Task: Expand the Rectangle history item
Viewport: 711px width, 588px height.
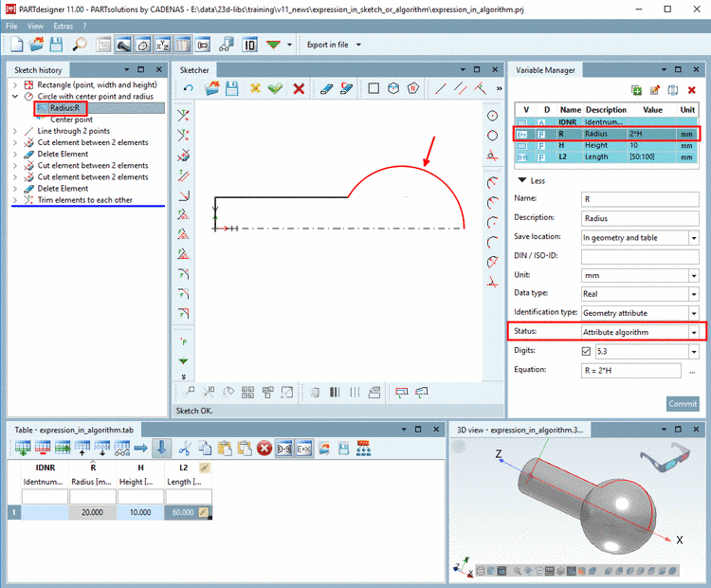Action: 15,84
